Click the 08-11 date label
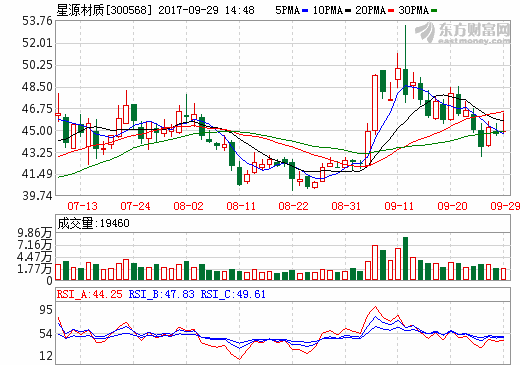Image resolution: width=520 pixels, height=365 pixels. 241,206
